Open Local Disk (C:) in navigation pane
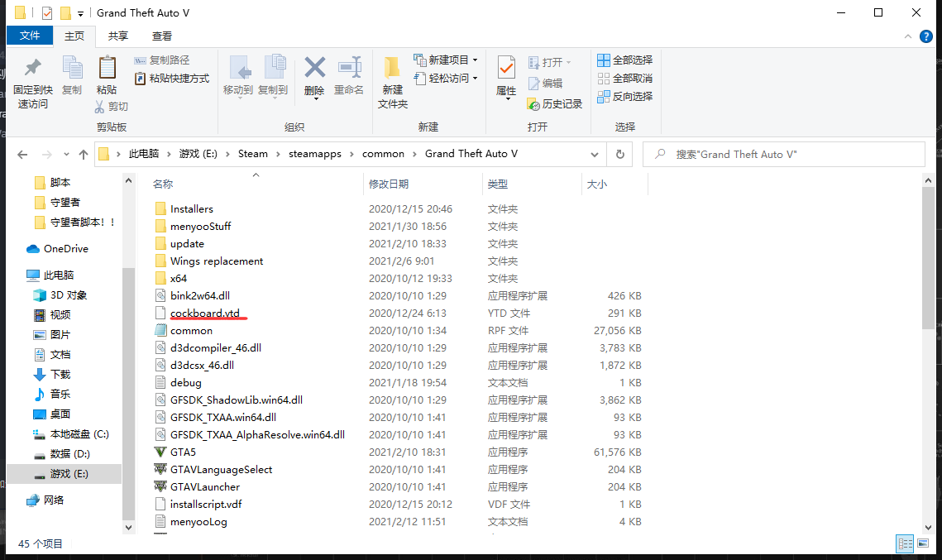The width and height of the screenshot is (942, 560). (71, 433)
